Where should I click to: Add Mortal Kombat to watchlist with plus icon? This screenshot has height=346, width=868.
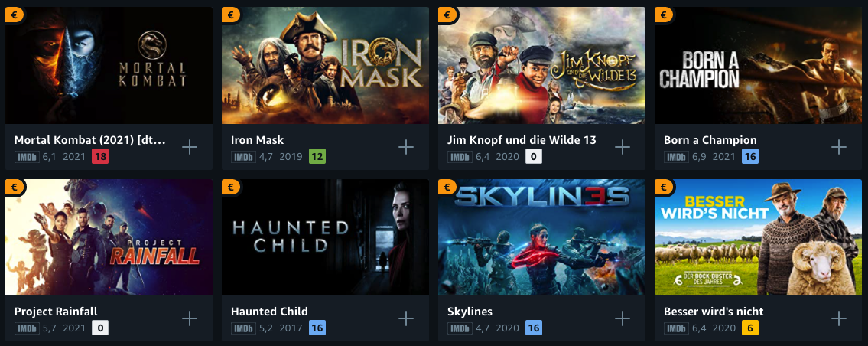point(190,147)
